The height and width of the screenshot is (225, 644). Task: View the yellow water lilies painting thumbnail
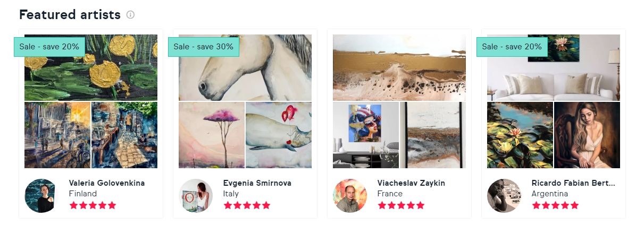91,67
